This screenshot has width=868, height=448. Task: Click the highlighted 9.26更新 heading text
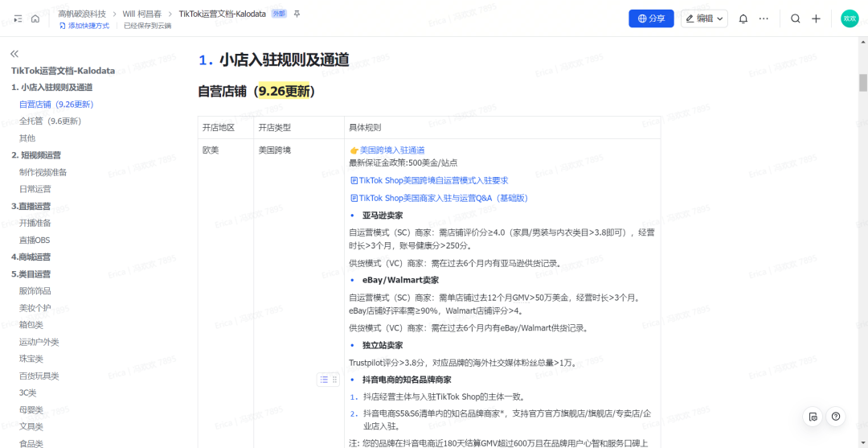pyautogui.click(x=285, y=92)
